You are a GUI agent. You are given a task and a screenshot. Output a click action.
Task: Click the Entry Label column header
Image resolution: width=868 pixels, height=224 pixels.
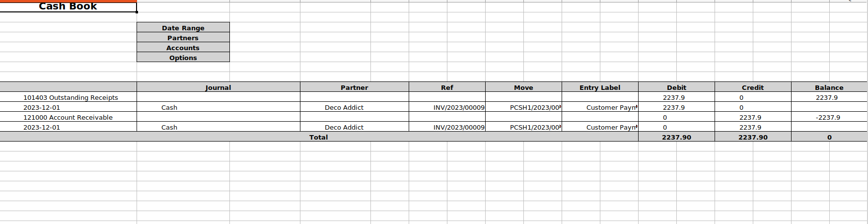click(x=600, y=87)
